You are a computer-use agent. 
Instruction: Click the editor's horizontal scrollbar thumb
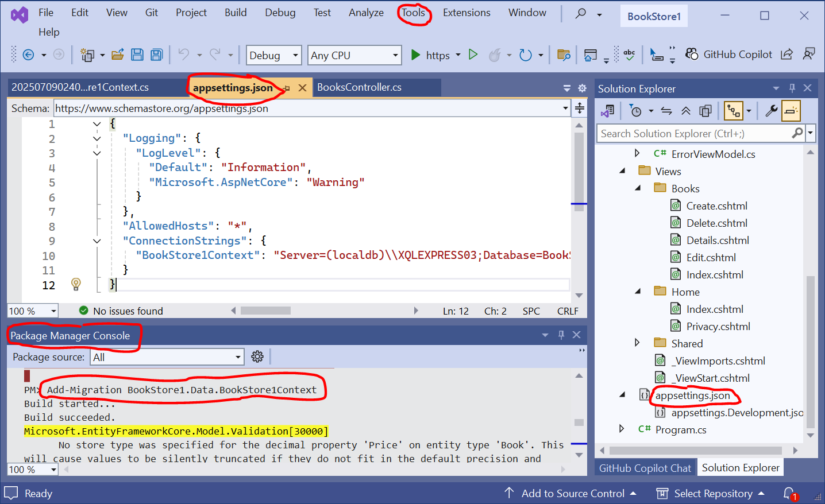[265, 311]
